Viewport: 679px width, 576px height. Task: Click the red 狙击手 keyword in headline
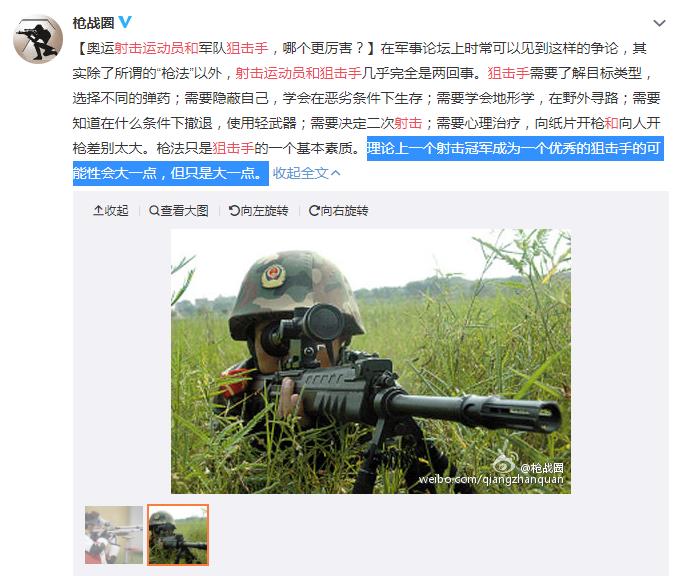(x=248, y=48)
